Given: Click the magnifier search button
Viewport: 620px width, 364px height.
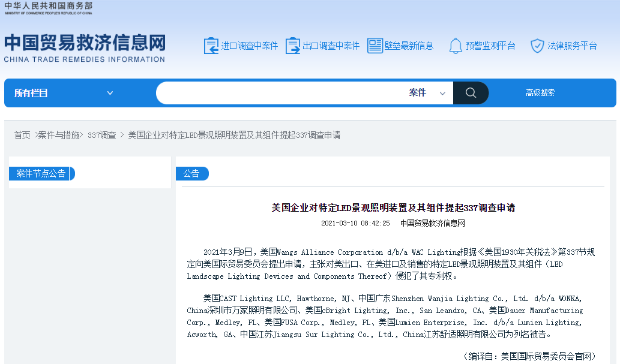Looking at the screenshot, I should coord(471,93).
